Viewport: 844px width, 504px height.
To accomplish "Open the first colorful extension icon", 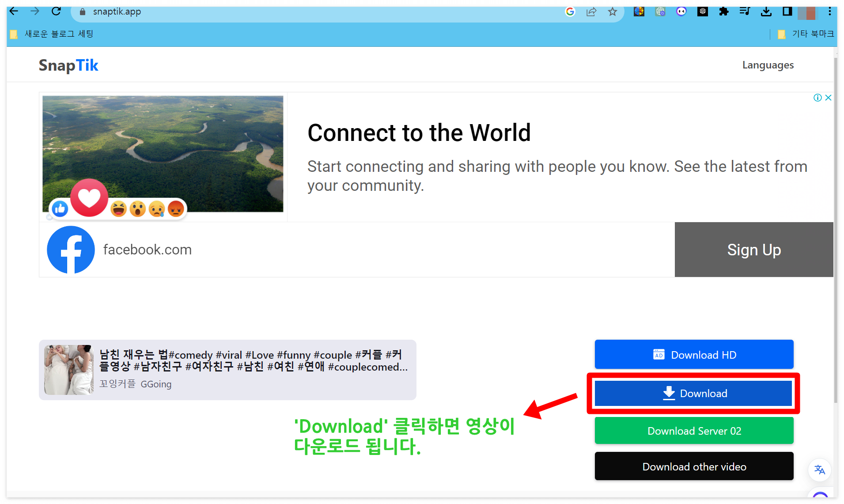I will 639,11.
